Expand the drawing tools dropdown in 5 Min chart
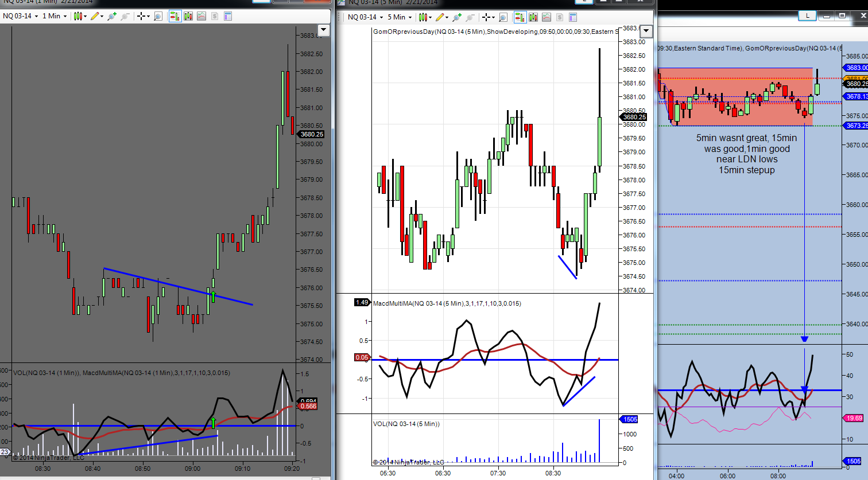The image size is (868, 480). [x=447, y=17]
